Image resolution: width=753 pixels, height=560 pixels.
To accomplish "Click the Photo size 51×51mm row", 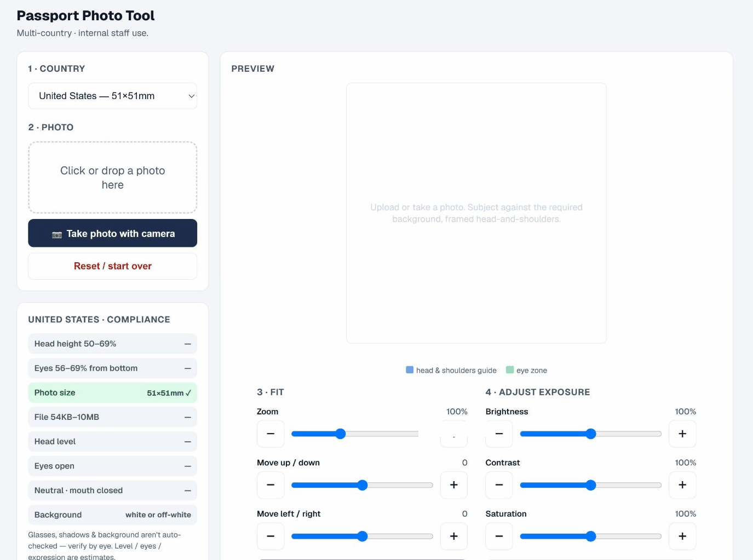I will (x=112, y=392).
